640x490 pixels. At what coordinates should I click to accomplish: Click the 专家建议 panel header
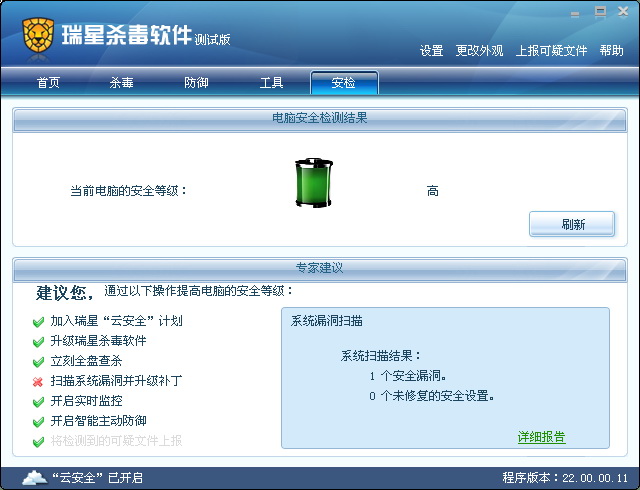(x=320, y=270)
